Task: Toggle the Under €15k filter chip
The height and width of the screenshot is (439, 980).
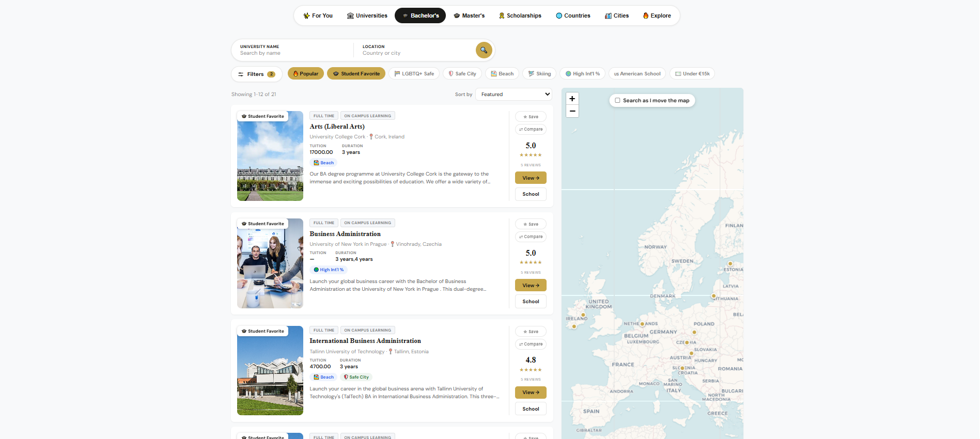Action: [692, 74]
